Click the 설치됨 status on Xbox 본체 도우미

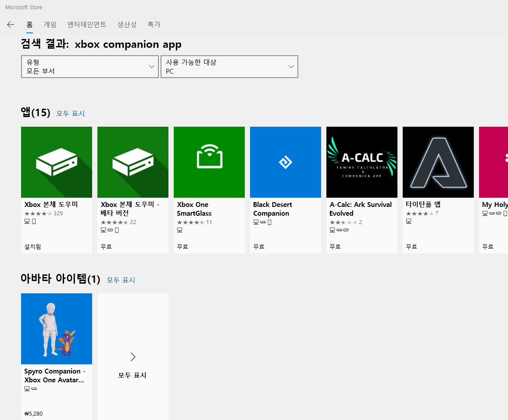(x=33, y=247)
